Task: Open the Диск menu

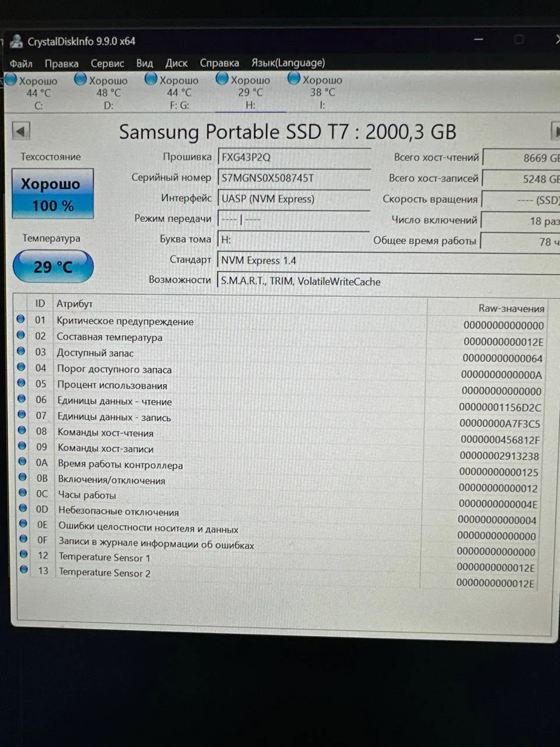Action: (176, 63)
